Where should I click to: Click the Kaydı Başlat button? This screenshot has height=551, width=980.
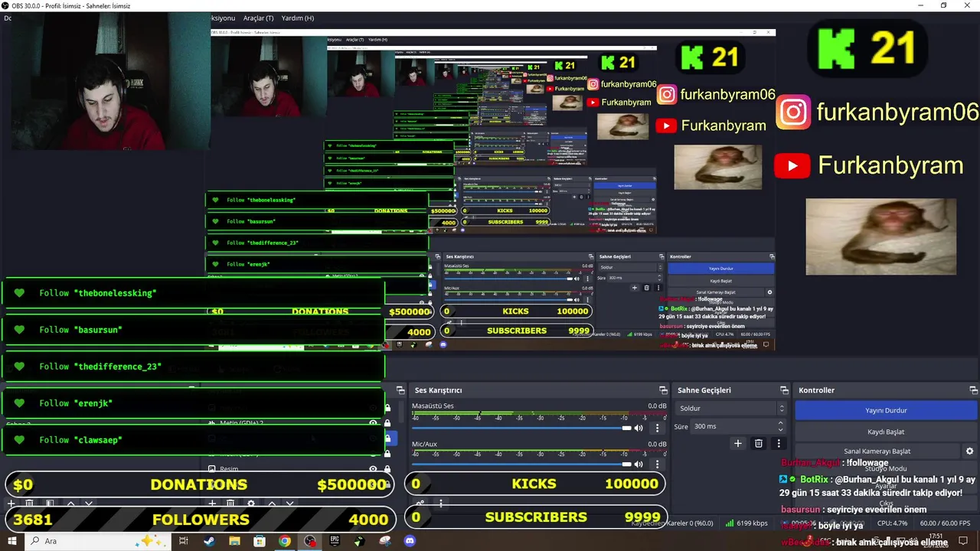pyautogui.click(x=886, y=432)
